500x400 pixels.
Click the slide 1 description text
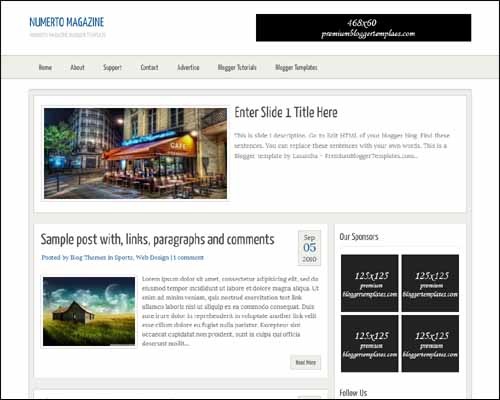pyautogui.click(x=342, y=146)
